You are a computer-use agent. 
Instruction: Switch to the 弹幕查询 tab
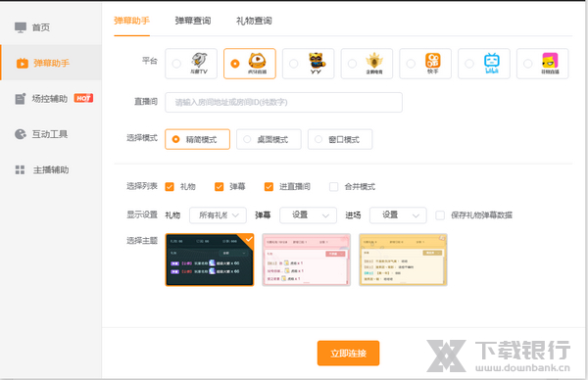click(x=193, y=21)
